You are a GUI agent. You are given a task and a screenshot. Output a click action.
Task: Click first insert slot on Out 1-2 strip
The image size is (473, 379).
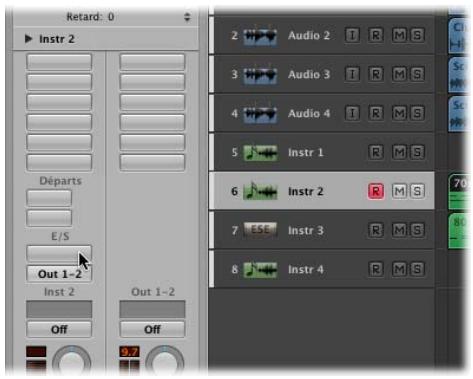pyautogui.click(x=152, y=62)
